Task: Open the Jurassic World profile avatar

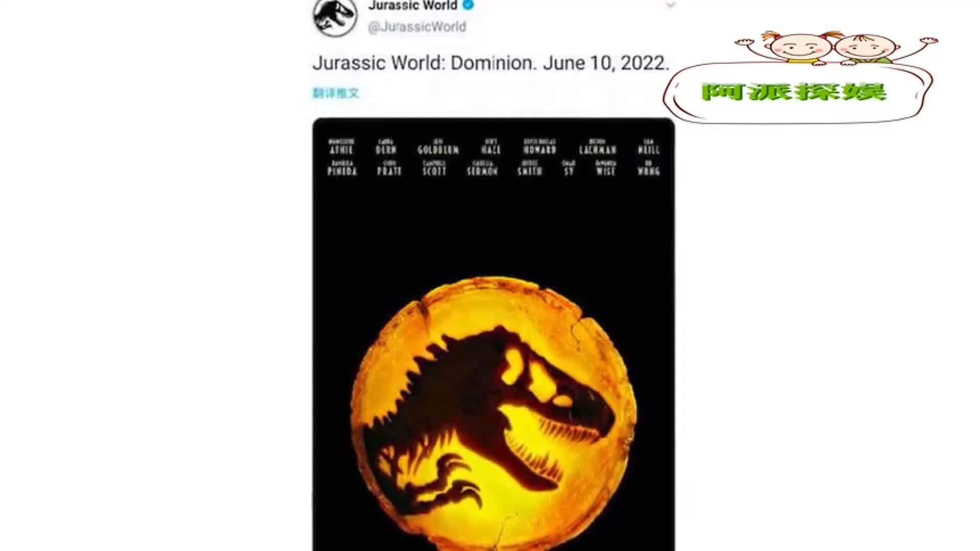Action: 335,17
